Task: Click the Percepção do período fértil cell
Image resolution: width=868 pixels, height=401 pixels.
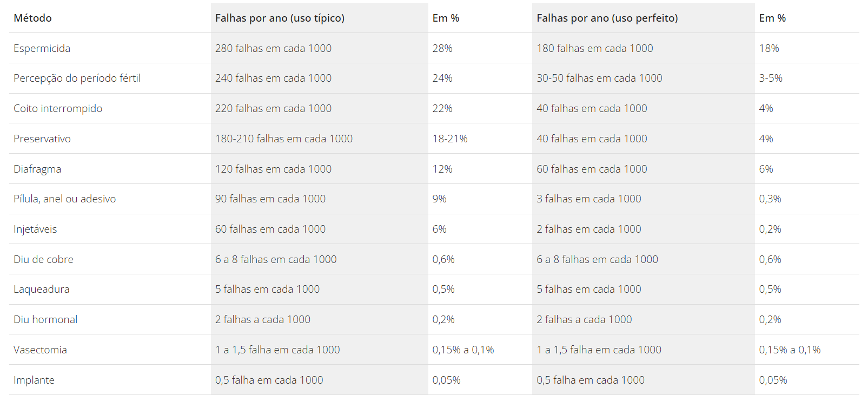Action: [x=77, y=78]
